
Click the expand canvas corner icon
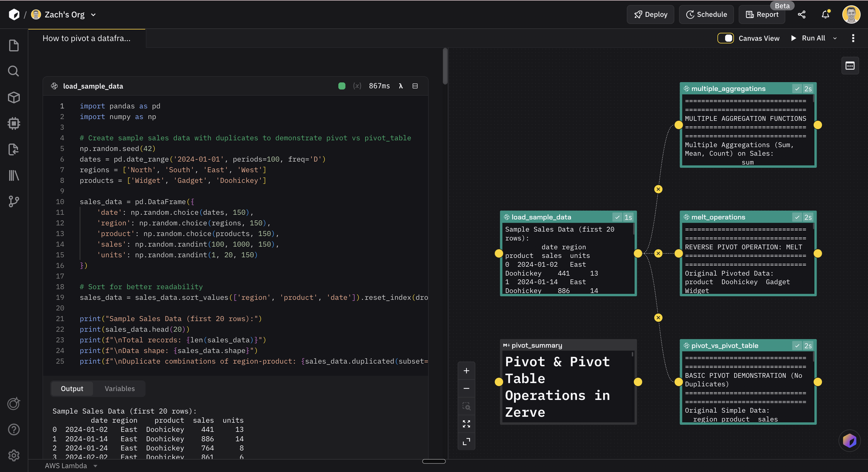click(x=467, y=441)
